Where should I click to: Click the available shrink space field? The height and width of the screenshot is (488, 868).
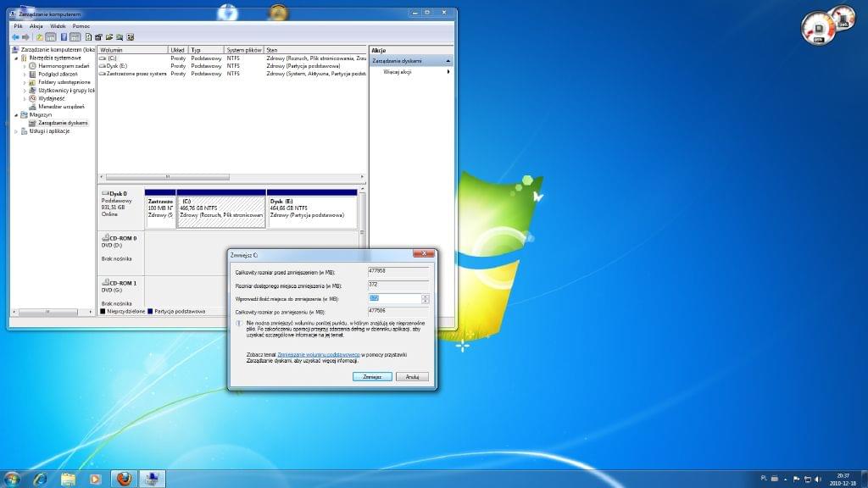tap(398, 285)
